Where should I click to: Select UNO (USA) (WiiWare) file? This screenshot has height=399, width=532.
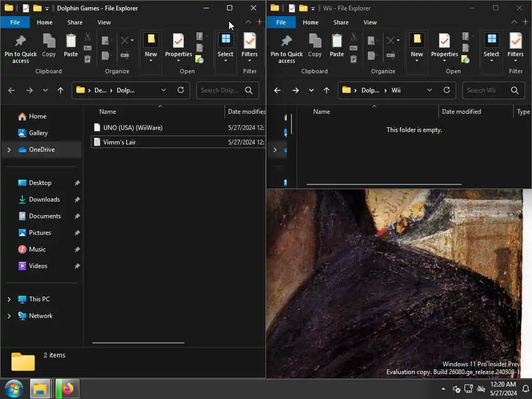(x=178, y=128)
